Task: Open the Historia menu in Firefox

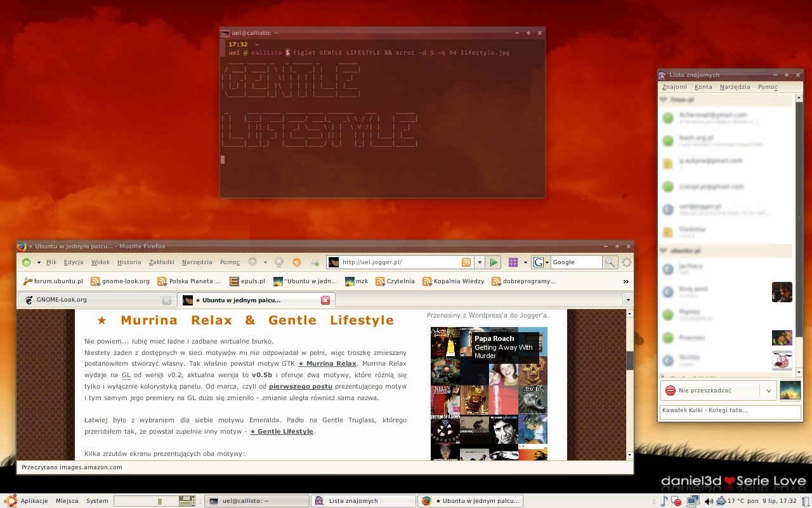Action: tap(129, 262)
